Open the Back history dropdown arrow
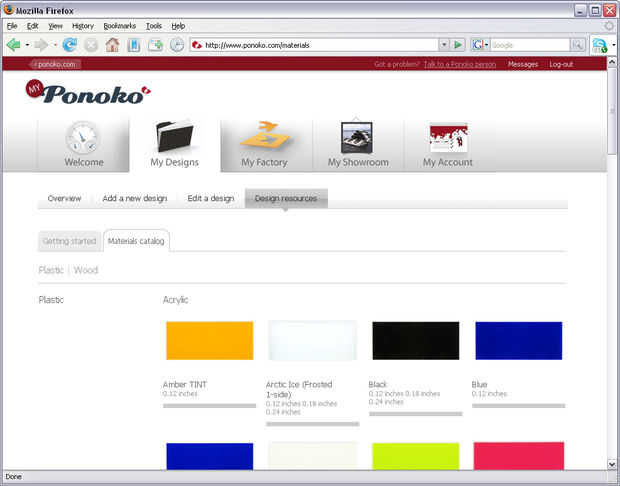The image size is (620, 486). [x=27, y=45]
